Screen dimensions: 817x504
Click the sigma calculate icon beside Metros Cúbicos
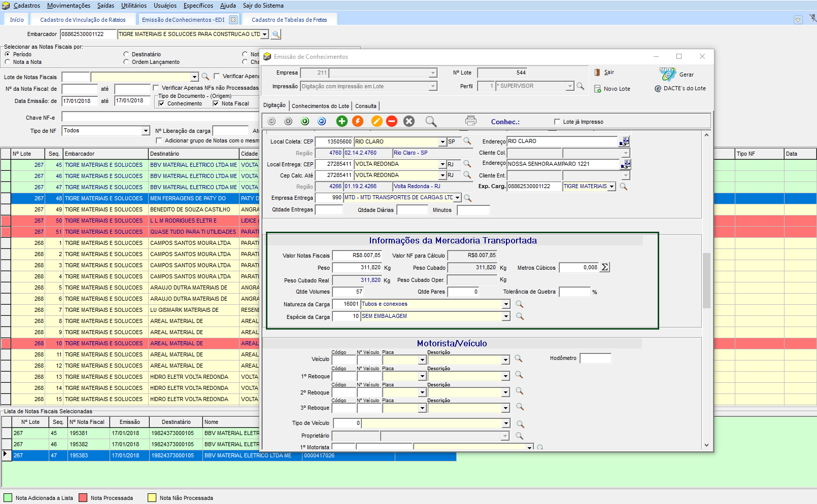[x=605, y=267]
